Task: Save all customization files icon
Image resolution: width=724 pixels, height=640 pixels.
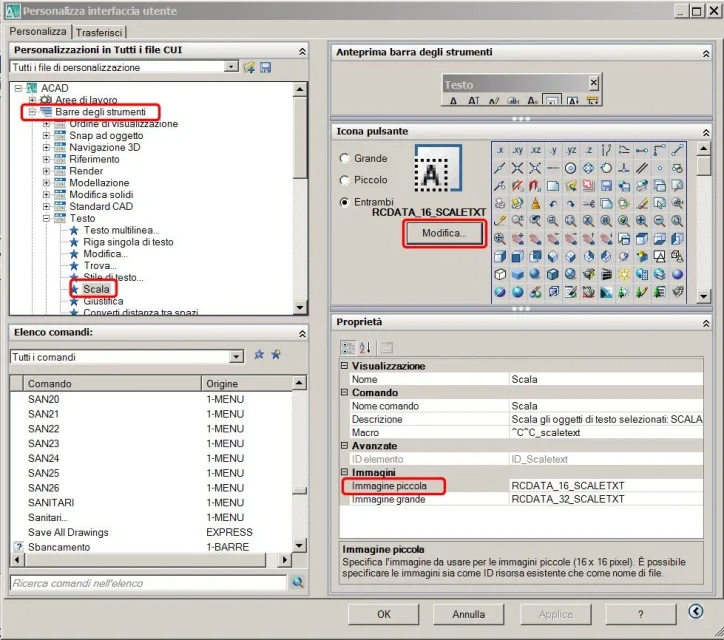Action: pyautogui.click(x=265, y=67)
